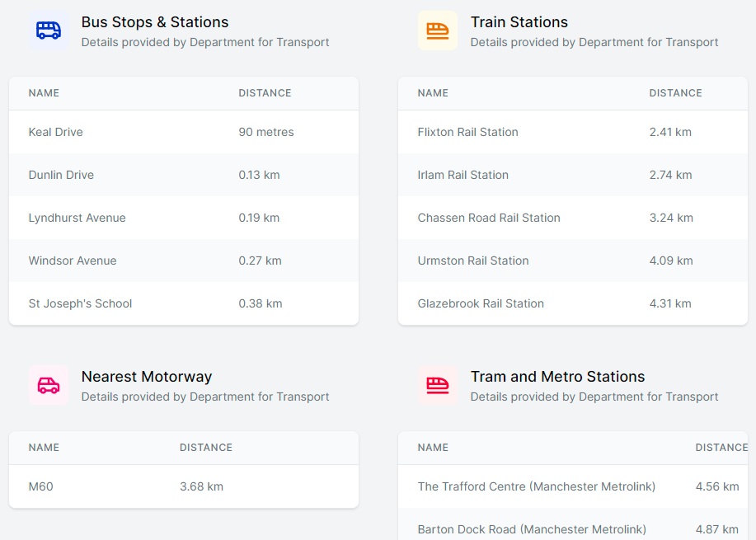Select the Dunlin Drive bus stop
756x540 pixels.
(61, 175)
